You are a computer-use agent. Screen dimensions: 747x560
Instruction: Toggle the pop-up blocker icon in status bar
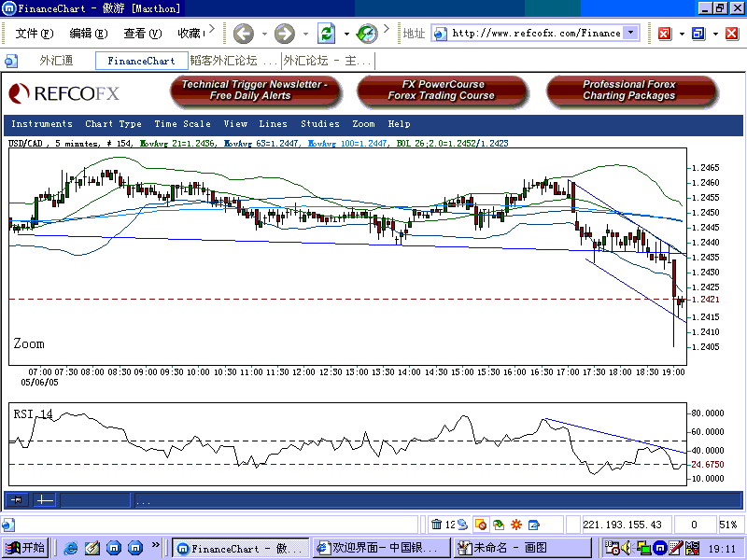coord(480,524)
